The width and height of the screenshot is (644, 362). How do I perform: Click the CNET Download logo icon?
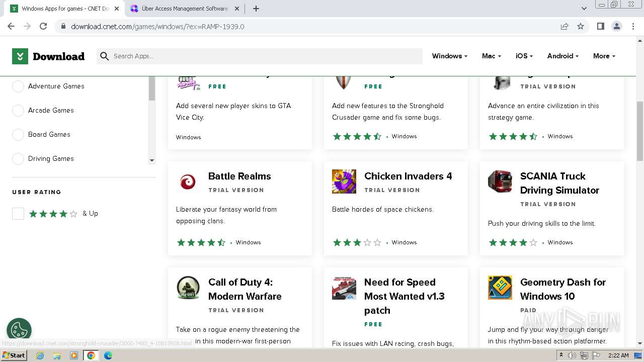(x=20, y=56)
